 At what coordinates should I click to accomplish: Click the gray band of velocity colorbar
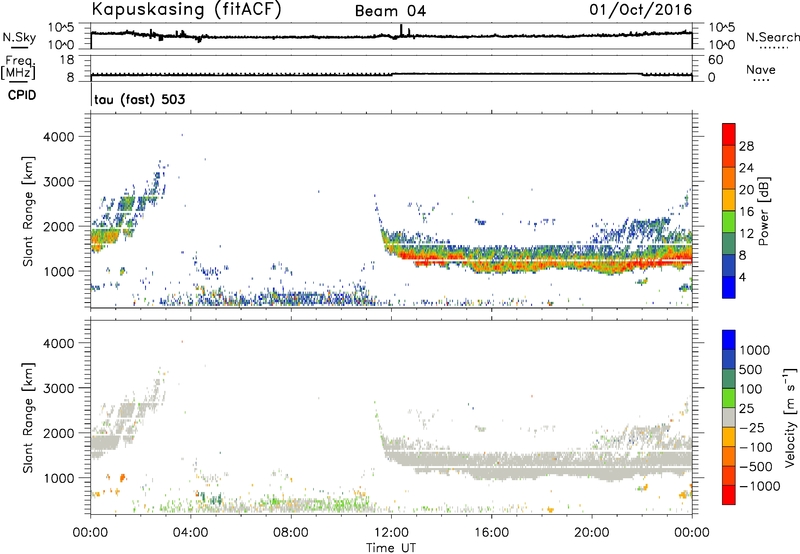click(729, 417)
